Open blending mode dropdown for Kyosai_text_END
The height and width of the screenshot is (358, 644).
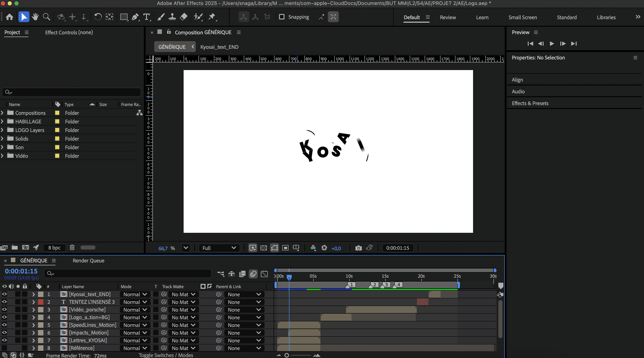click(135, 294)
